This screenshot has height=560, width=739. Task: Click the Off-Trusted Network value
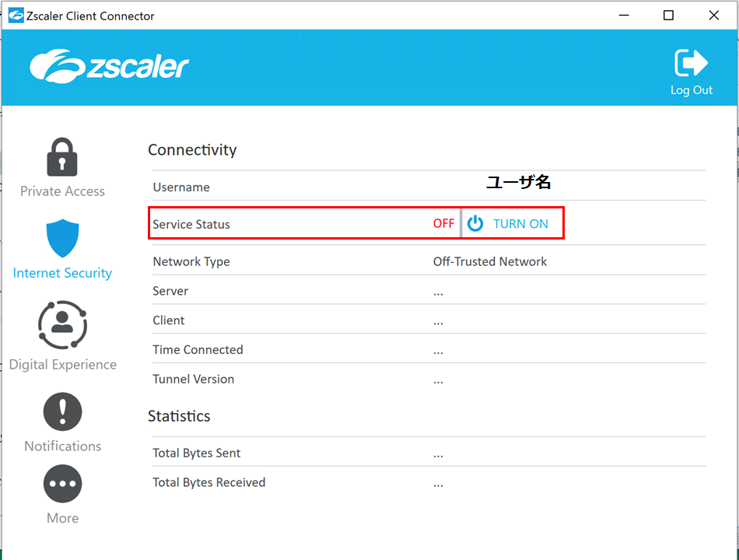pyautogui.click(x=489, y=261)
